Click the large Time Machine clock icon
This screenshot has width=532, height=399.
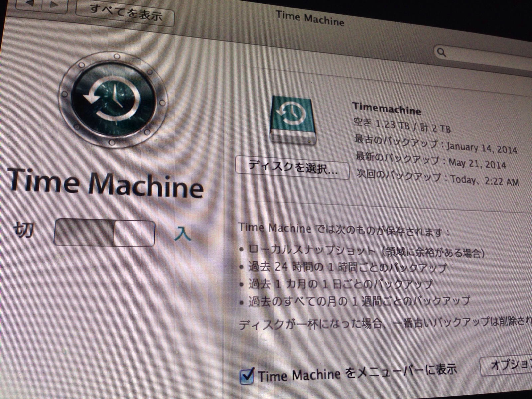[x=112, y=99]
